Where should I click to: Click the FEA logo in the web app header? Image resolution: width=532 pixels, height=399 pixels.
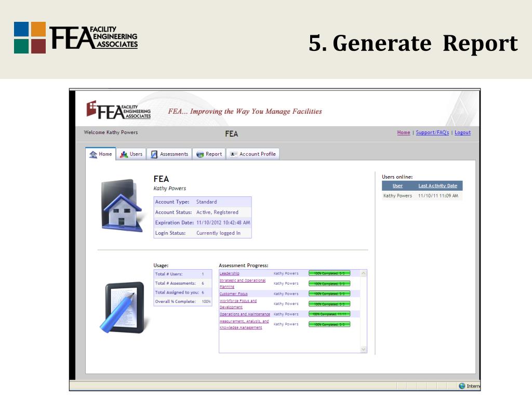click(118, 110)
